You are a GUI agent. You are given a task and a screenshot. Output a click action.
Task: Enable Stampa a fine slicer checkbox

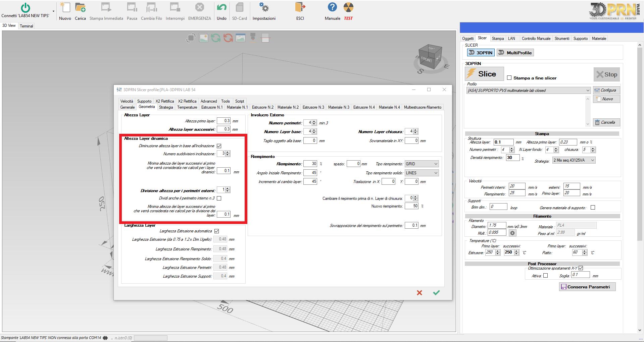(509, 78)
